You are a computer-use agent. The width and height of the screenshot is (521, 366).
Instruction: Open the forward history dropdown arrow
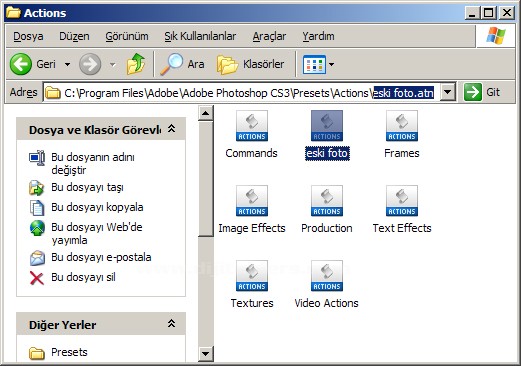113,64
